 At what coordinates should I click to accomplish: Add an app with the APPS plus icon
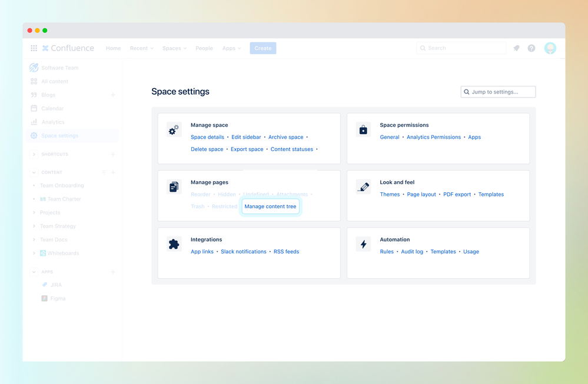coord(113,272)
